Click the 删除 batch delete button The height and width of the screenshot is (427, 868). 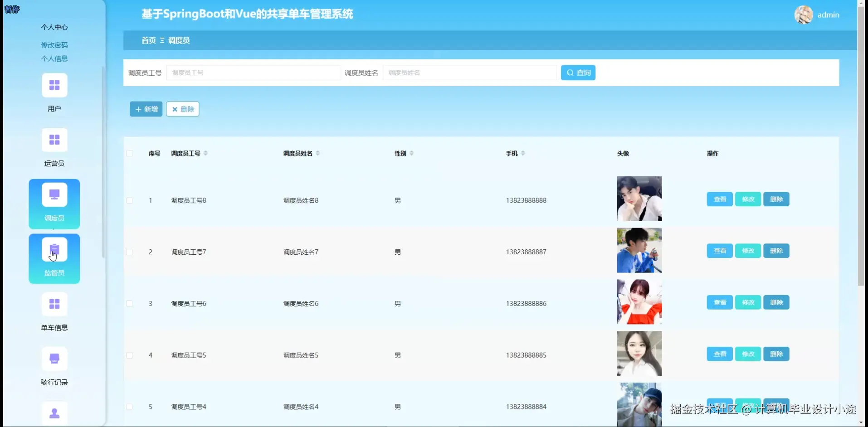point(183,109)
